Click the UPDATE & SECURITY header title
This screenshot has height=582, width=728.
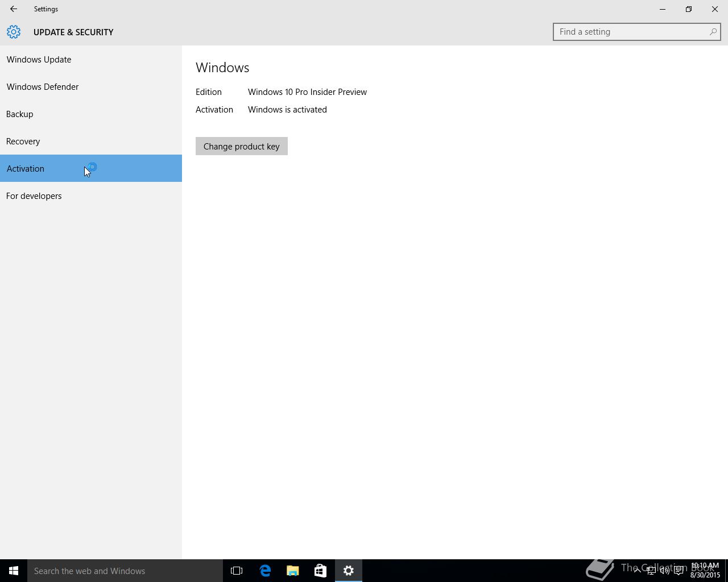coord(73,32)
